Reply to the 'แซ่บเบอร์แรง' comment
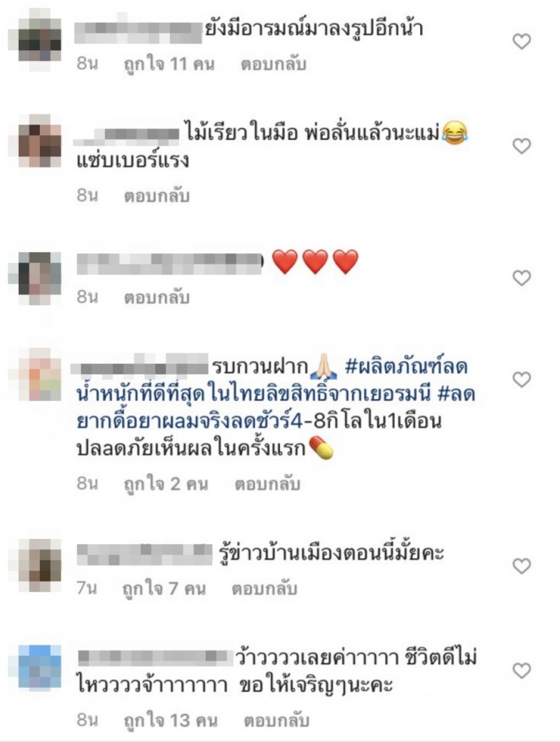The image size is (560, 742). coord(157,195)
